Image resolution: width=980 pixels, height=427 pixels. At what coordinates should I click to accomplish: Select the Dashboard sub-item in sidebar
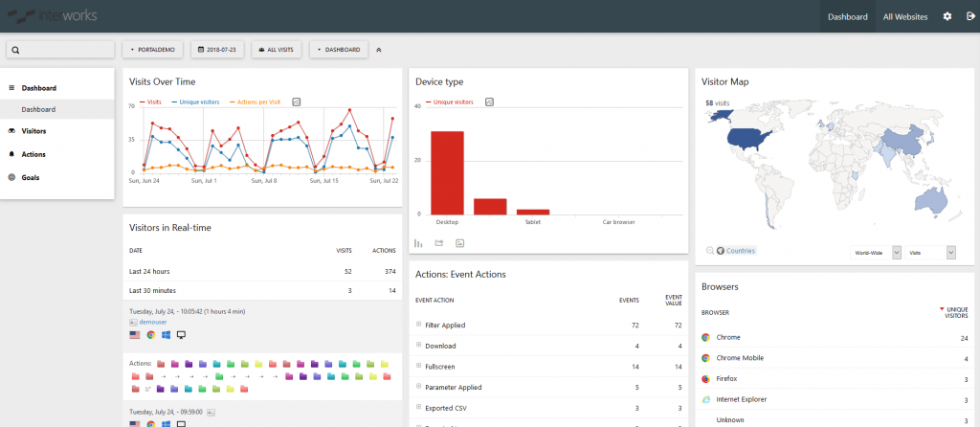click(38, 109)
